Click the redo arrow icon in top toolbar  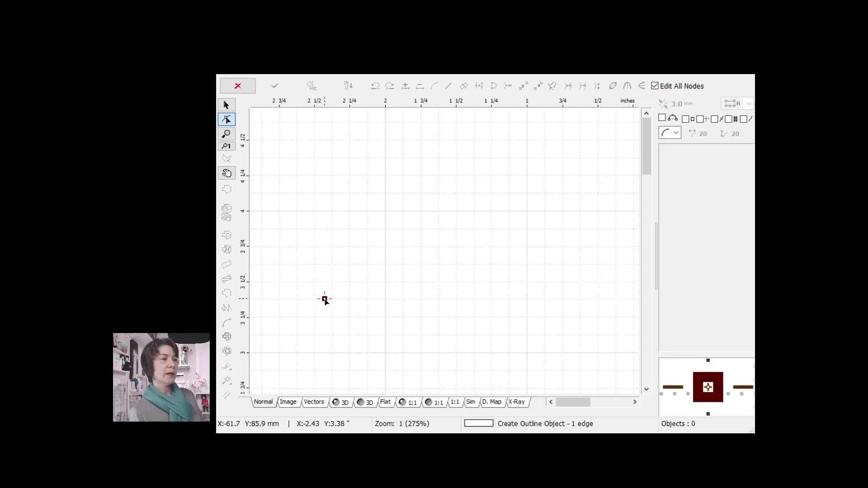(390, 86)
